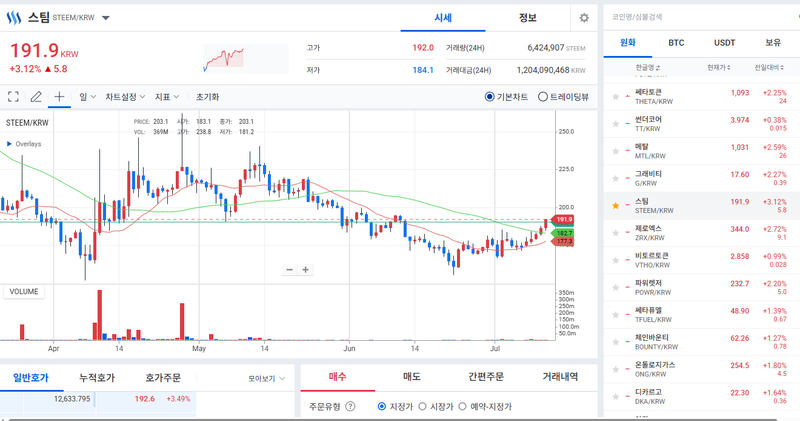The image size is (800, 421).
Task: Select the pencil drawing tool
Action: coord(36,96)
